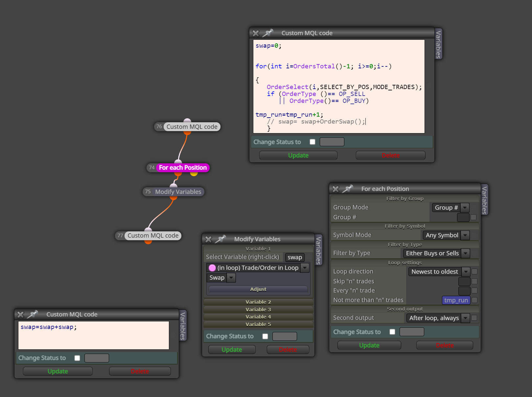Click Update in bottom-left Custom MQL panel

[x=58, y=371]
